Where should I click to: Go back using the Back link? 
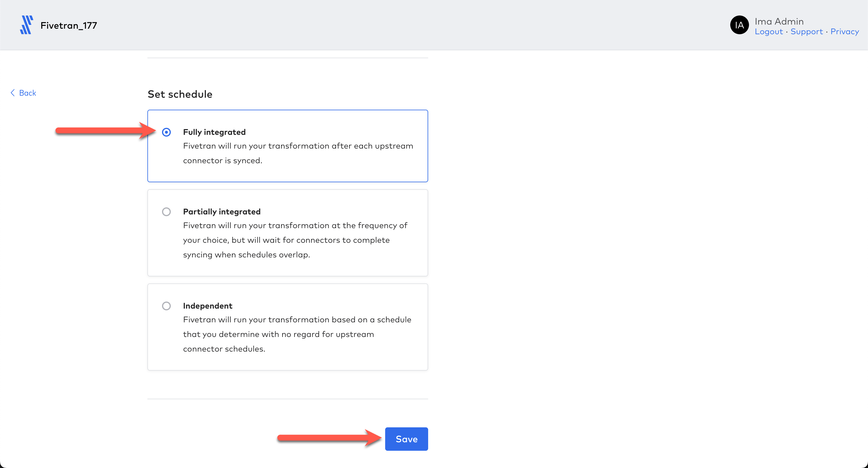pos(27,93)
